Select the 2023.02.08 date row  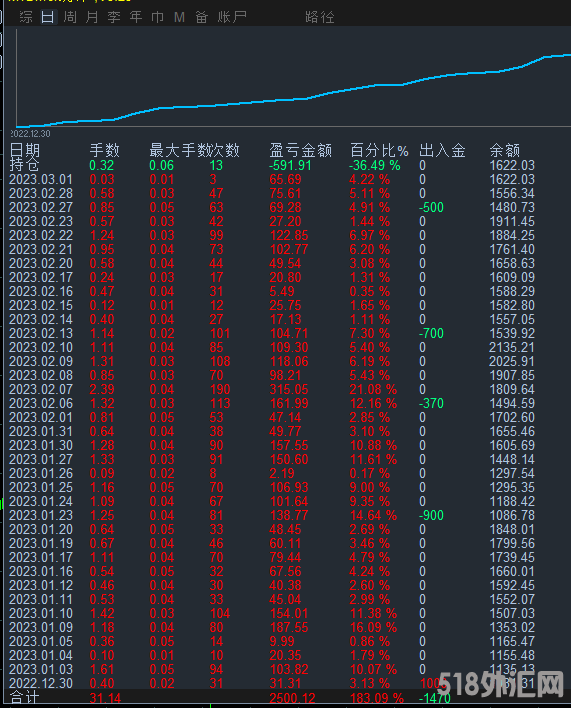point(41,375)
